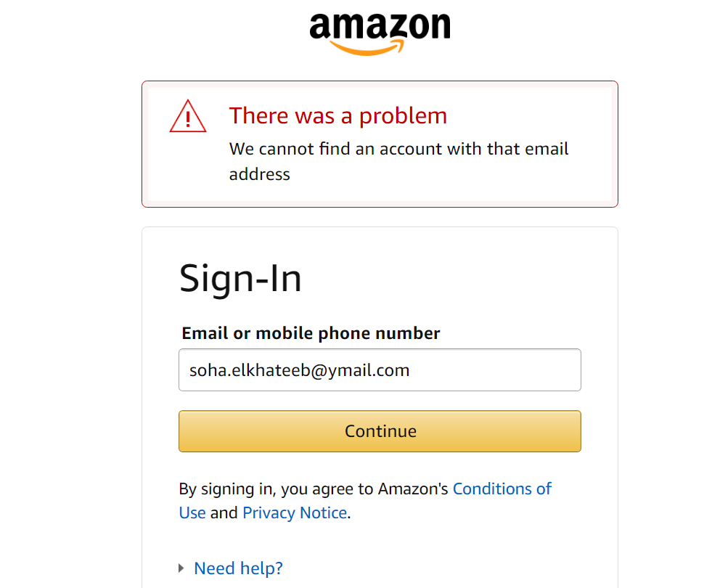Open the Need help? link
Image resolution: width=712 pixels, height=588 pixels.
[238, 568]
